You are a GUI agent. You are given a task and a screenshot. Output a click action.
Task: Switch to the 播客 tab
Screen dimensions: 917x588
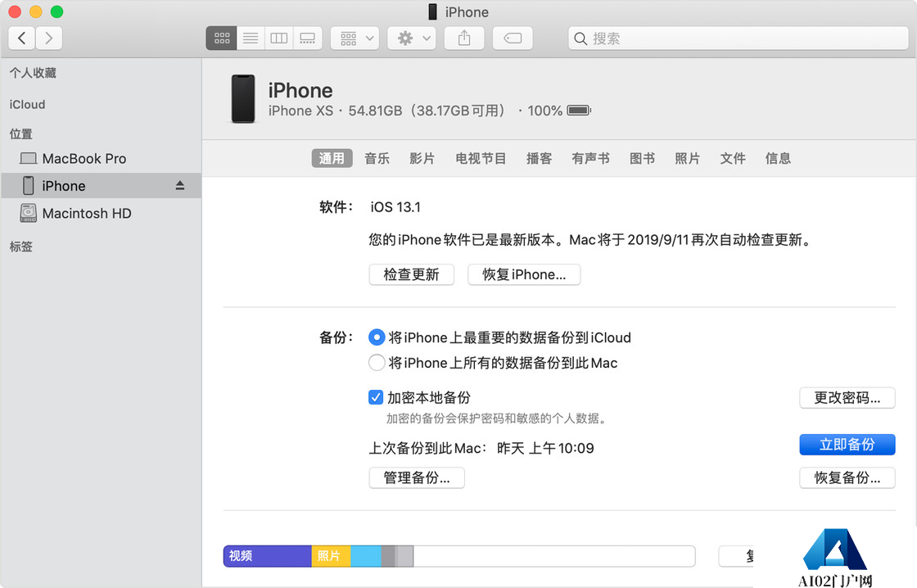click(540, 159)
